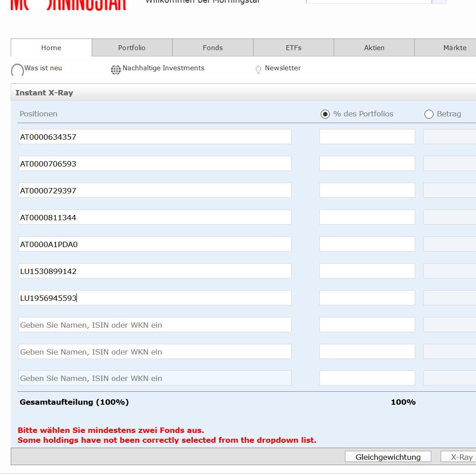Click the globe icon for Nachhaltige Investments
The image size is (476, 475).
[x=116, y=70]
